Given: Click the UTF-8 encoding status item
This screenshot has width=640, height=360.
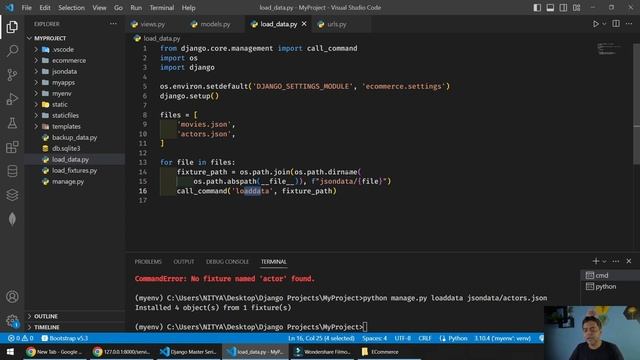Looking at the screenshot, I should [x=402, y=338].
